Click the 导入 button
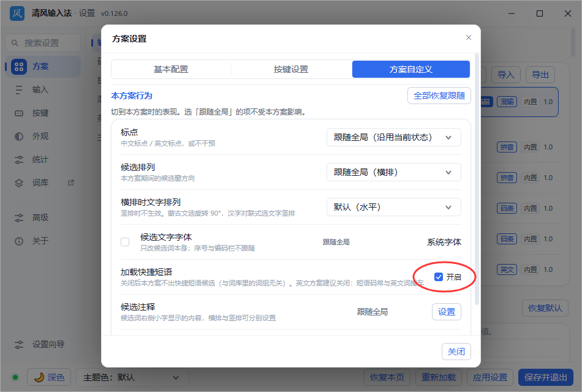Viewport: 582px width, 392px height. 506,75
